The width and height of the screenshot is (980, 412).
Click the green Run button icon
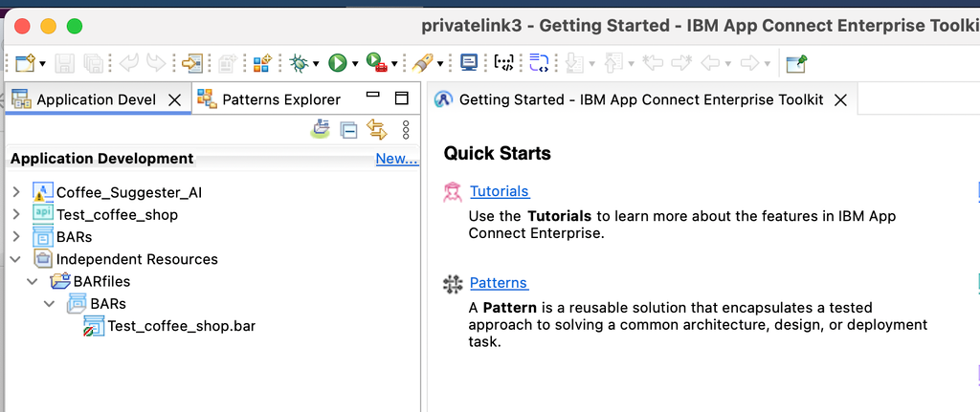click(x=337, y=63)
